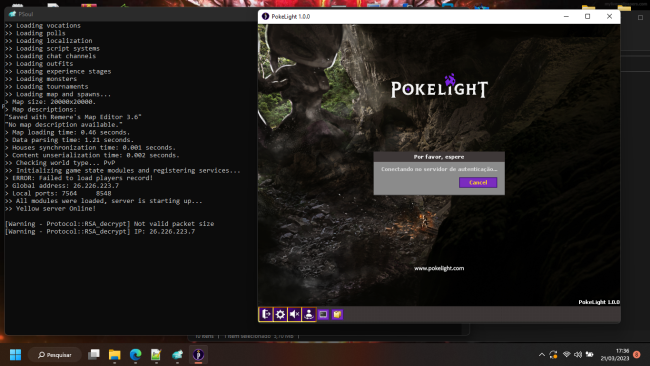
Task: Open the Windows Start menu
Action: pos(15,355)
